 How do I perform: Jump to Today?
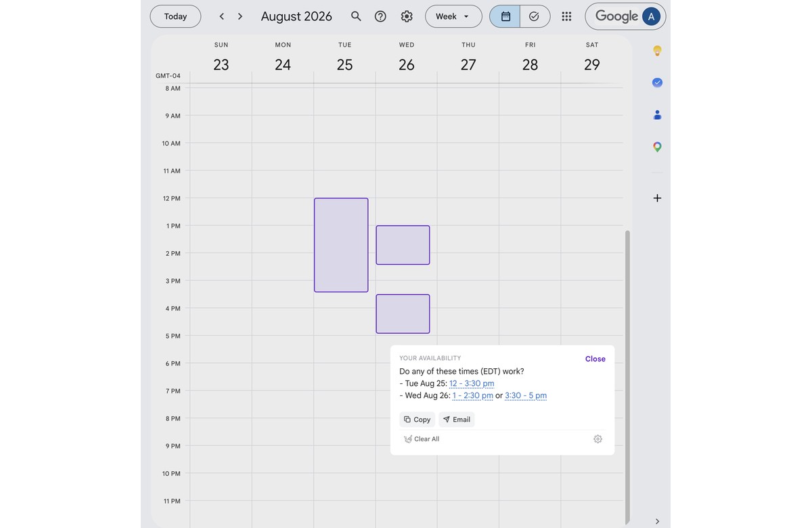[x=175, y=16]
